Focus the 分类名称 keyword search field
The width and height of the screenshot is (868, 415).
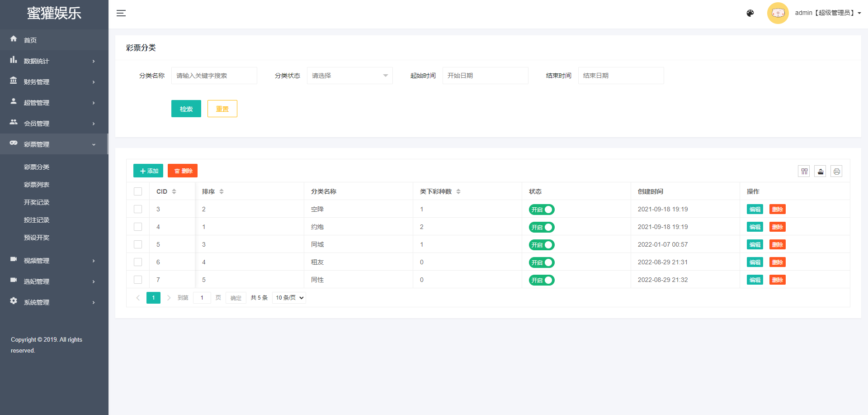(x=214, y=76)
